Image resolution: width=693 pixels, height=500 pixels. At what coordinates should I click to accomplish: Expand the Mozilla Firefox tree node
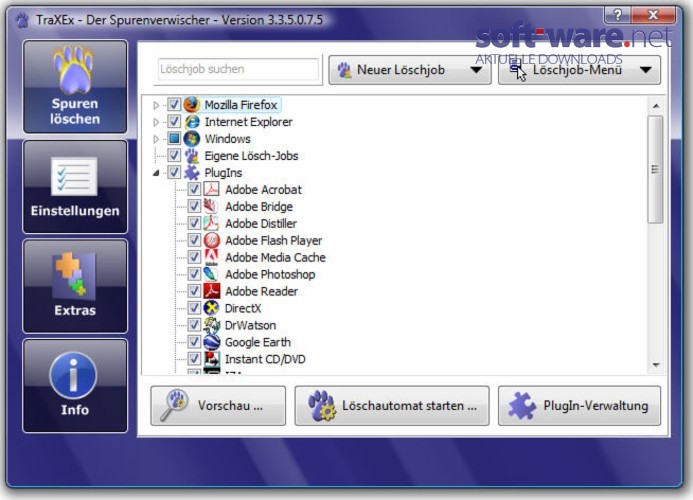(156, 105)
